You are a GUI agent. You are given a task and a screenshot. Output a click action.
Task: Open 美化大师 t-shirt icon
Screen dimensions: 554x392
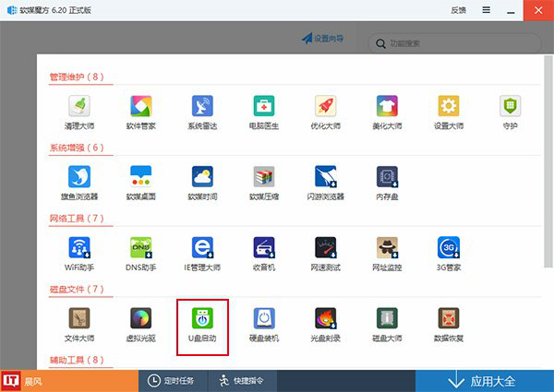coord(387,106)
